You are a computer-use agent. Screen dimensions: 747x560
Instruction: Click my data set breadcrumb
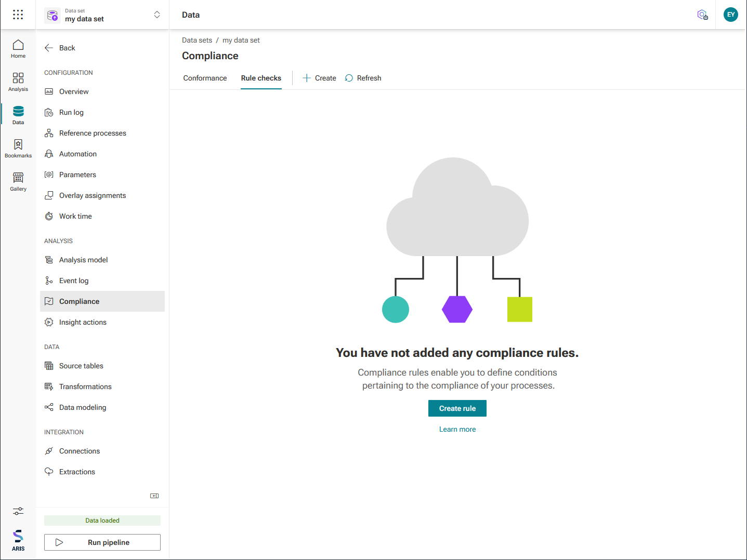coord(241,40)
